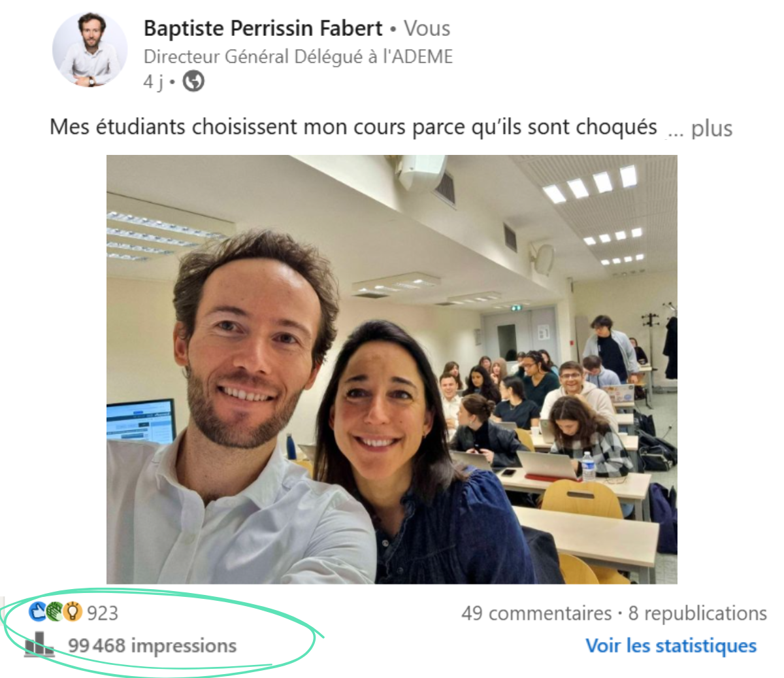The width and height of the screenshot is (784, 678).
Task: Open the author's round profile picture
Action: point(90,50)
